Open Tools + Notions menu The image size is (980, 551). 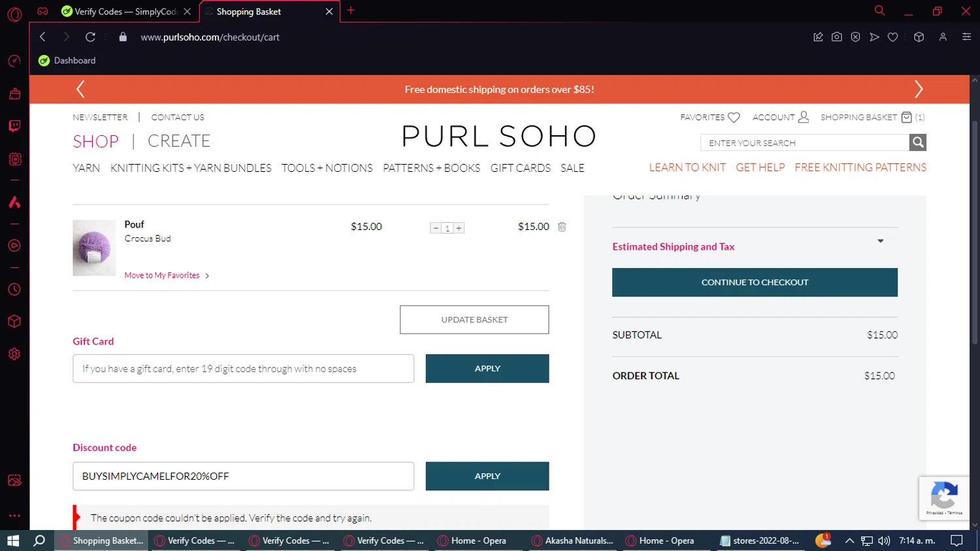327,168
